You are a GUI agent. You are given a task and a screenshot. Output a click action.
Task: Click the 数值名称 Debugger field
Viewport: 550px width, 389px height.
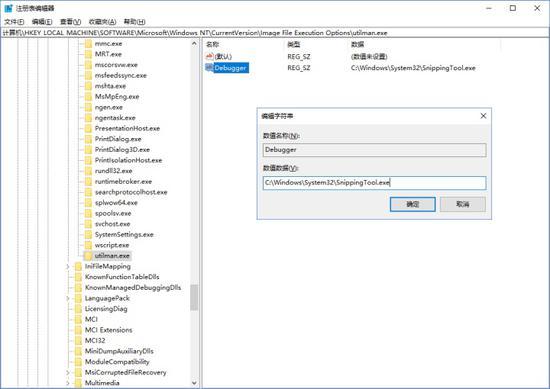374,150
